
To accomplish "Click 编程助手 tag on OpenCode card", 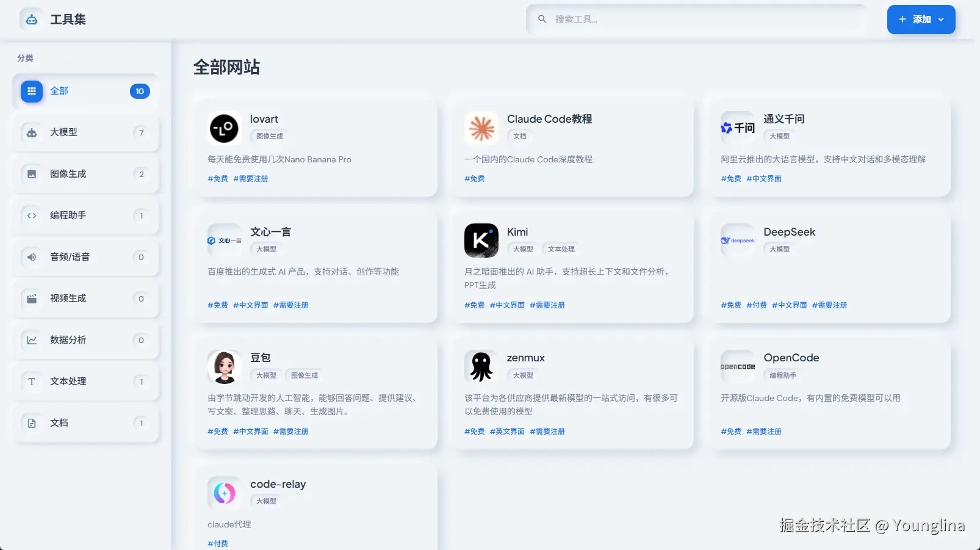I will pos(783,375).
